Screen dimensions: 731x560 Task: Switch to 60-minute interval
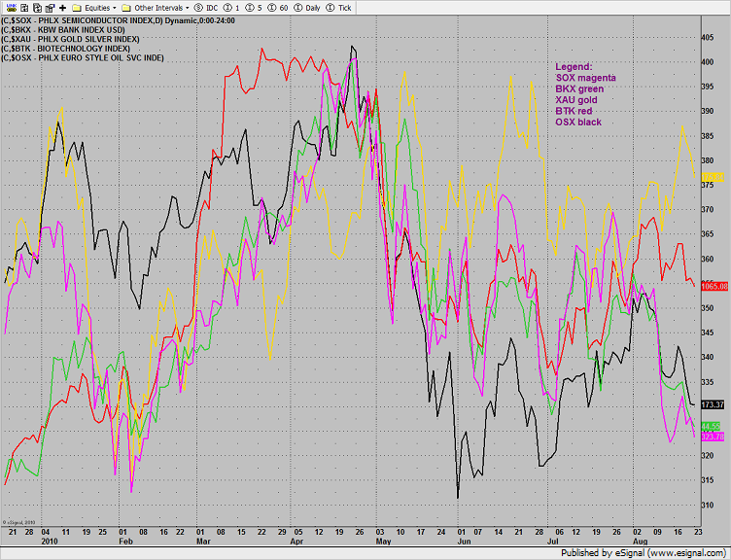pyautogui.click(x=280, y=8)
